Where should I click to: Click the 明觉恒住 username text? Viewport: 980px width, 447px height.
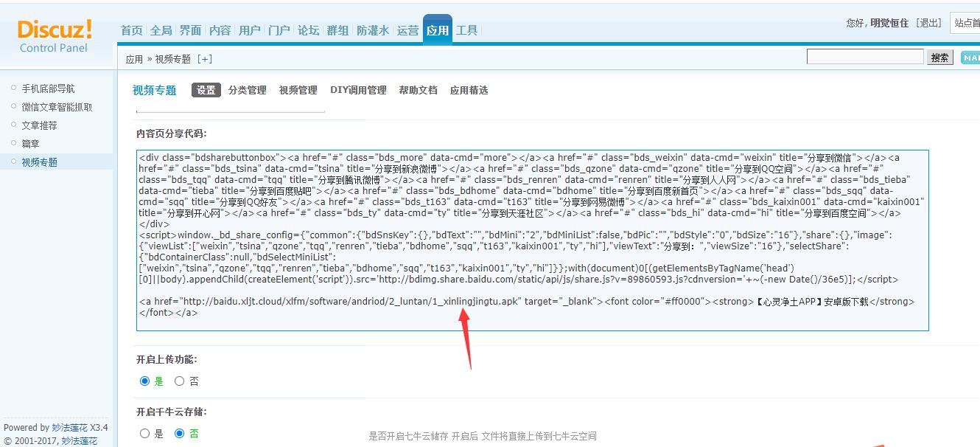point(889,23)
